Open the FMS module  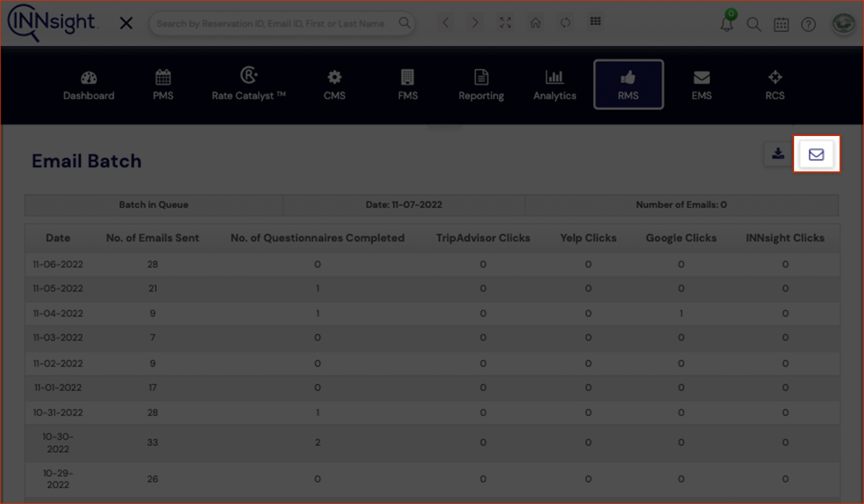click(x=408, y=85)
